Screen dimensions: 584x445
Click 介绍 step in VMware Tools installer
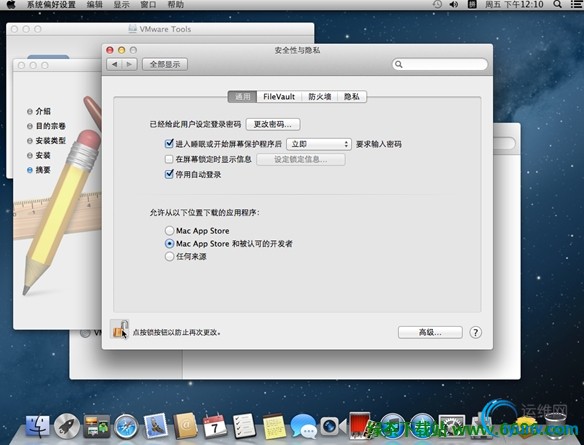click(x=43, y=111)
